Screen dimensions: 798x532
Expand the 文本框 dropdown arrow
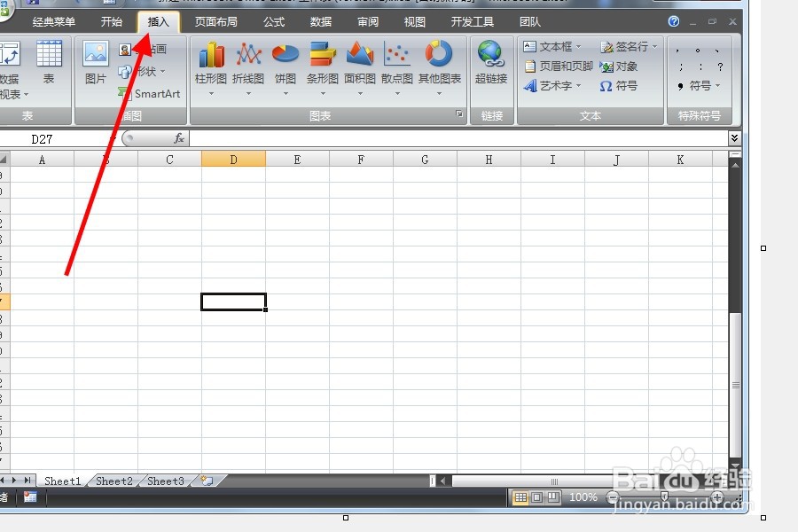coord(578,47)
